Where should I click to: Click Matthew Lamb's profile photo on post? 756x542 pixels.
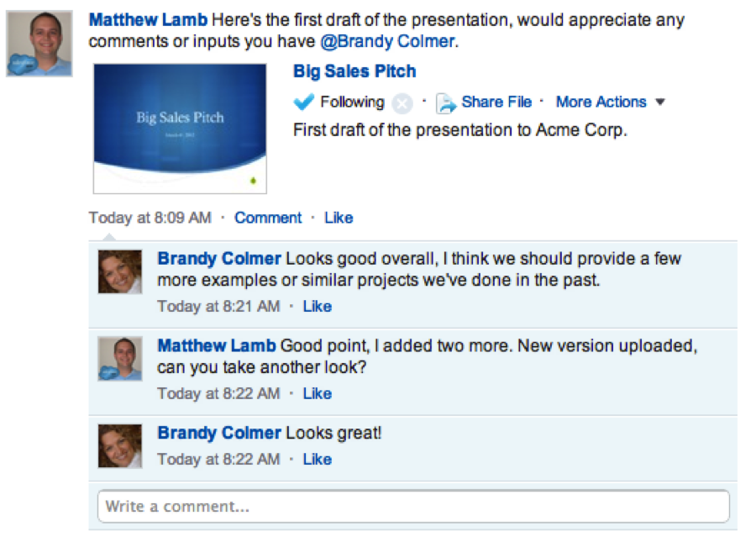click(39, 44)
